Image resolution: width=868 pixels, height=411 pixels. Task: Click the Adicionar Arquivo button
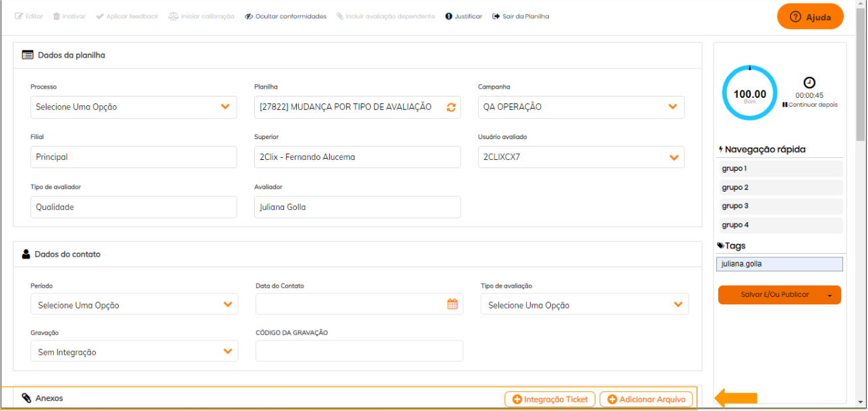[646, 400]
